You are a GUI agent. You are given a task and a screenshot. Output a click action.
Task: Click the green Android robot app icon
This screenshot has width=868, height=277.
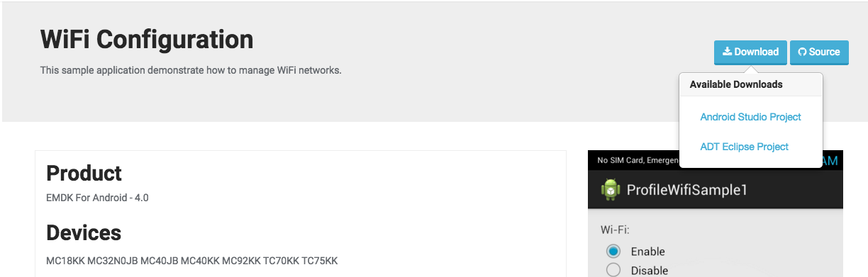point(610,190)
